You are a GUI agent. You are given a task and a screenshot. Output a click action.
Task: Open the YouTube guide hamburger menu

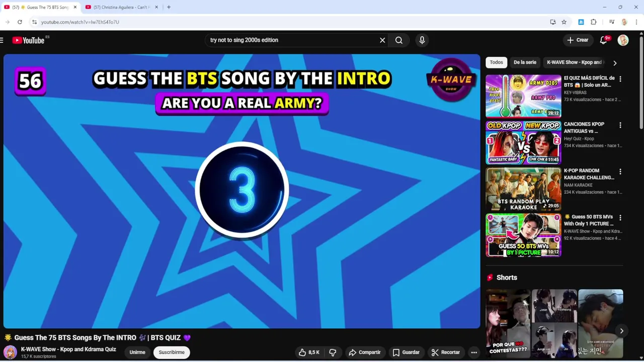[2, 40]
